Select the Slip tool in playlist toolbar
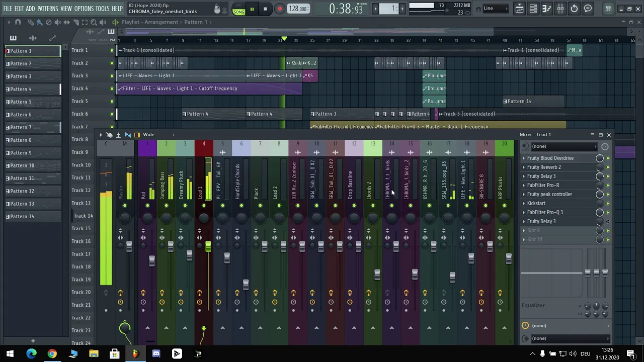Image resolution: width=644 pixels, height=362 pixels. [x=67, y=22]
